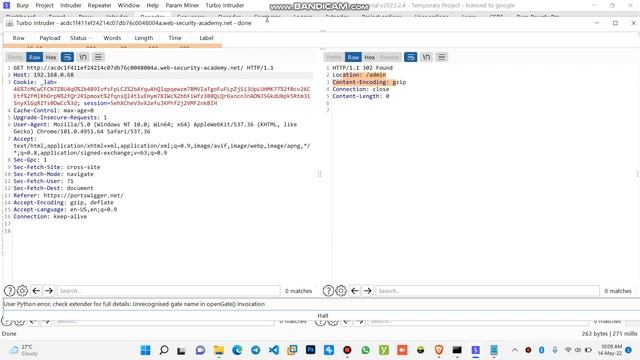Switch the response view to Raw

353,57
